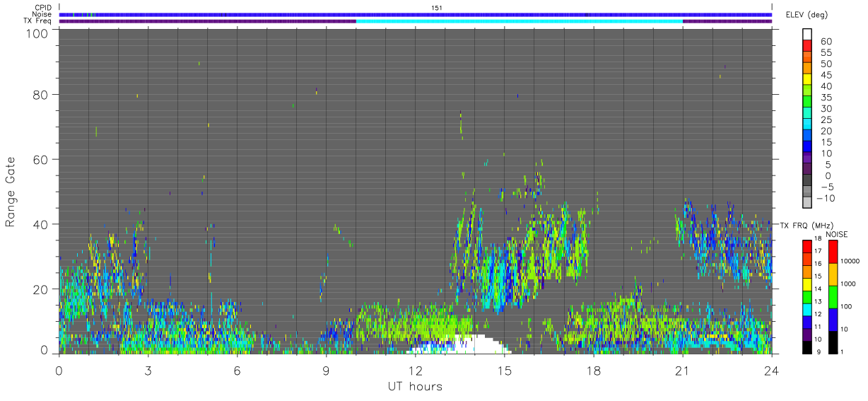Pick the blue segment of NOISE colorbar
The image size is (868, 401).
[x=832, y=319]
